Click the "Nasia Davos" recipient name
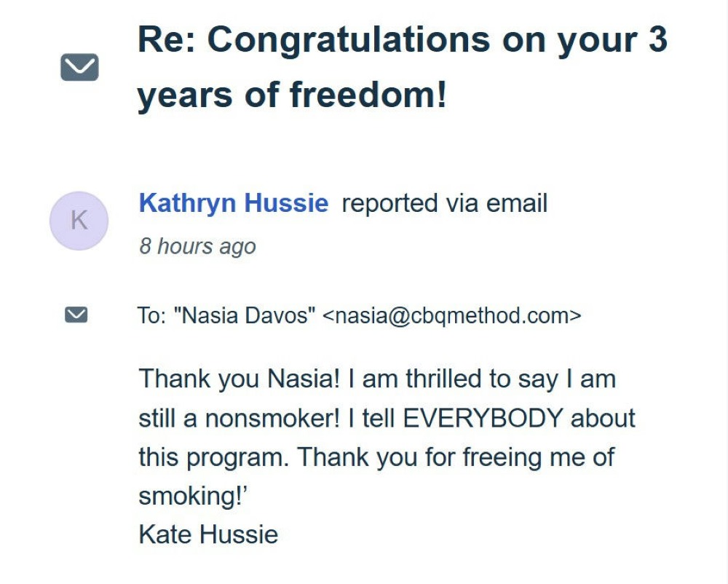This screenshot has height=584, width=728. click(x=248, y=316)
